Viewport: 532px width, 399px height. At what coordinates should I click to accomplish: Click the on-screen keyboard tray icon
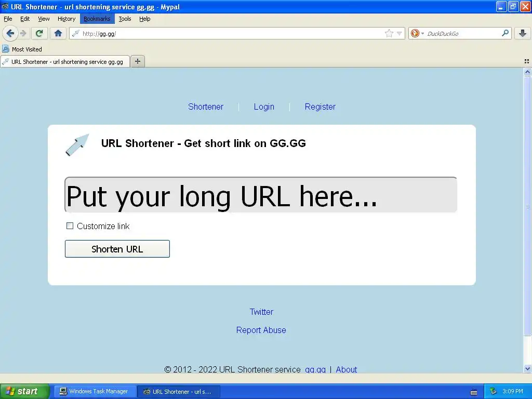click(474, 392)
